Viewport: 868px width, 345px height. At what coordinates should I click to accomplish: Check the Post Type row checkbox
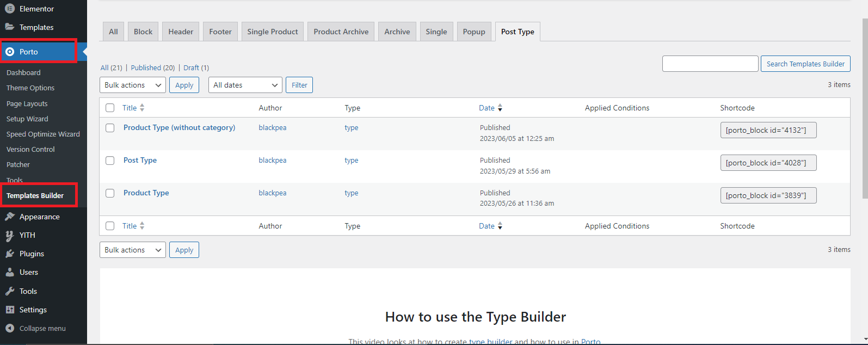[x=110, y=161]
